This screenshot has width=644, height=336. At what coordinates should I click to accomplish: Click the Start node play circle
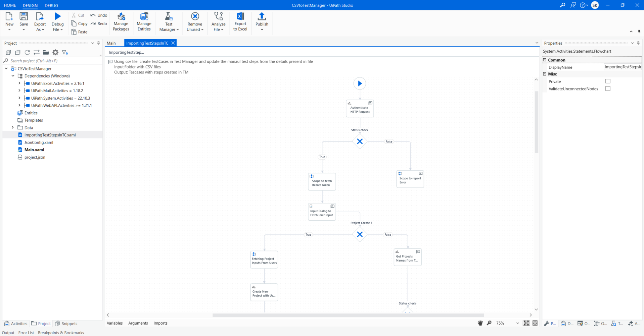360,83
